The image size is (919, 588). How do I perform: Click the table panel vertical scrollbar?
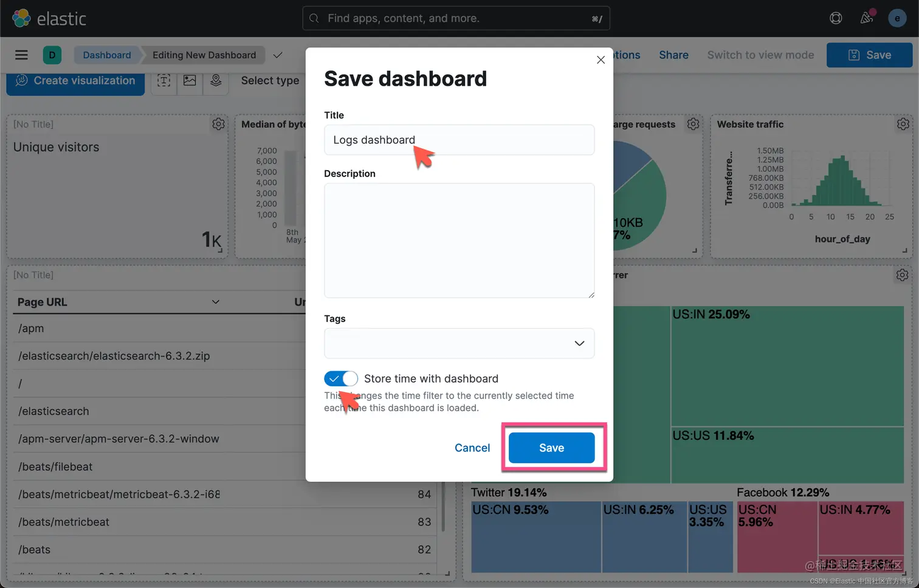click(x=443, y=507)
